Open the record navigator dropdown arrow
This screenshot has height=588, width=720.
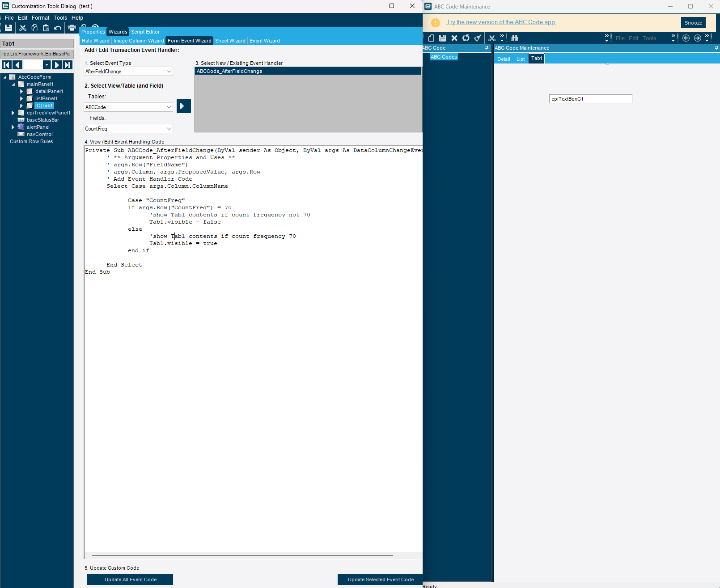pyautogui.click(x=47, y=65)
